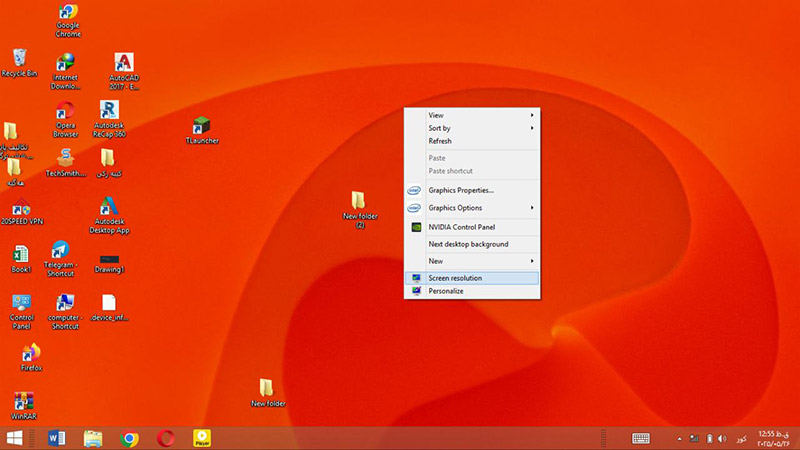Screen dimensions: 800x450
Task: Switch input language indicator in the tray
Action: tap(741, 439)
